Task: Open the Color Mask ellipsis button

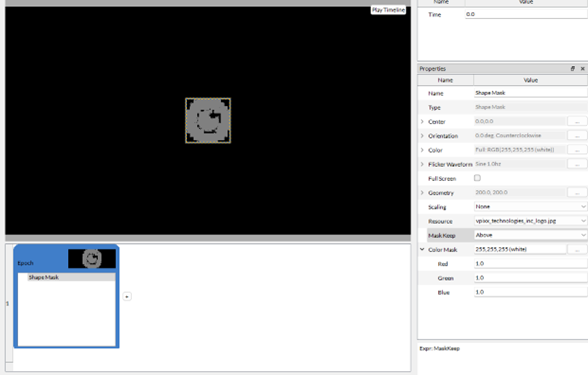Action: (x=577, y=249)
